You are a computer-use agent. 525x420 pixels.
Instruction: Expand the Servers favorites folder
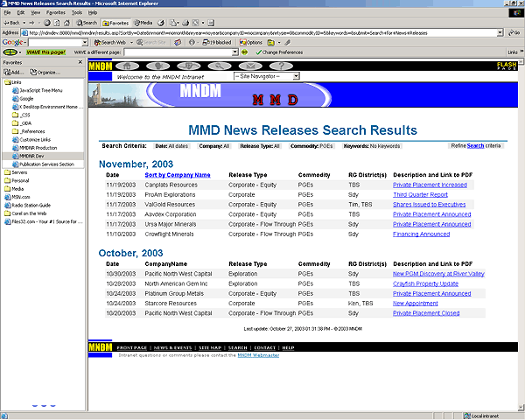(16, 172)
